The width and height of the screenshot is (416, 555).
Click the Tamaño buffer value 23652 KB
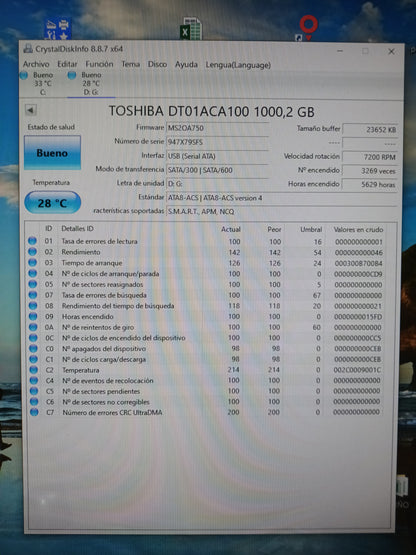pos(370,130)
